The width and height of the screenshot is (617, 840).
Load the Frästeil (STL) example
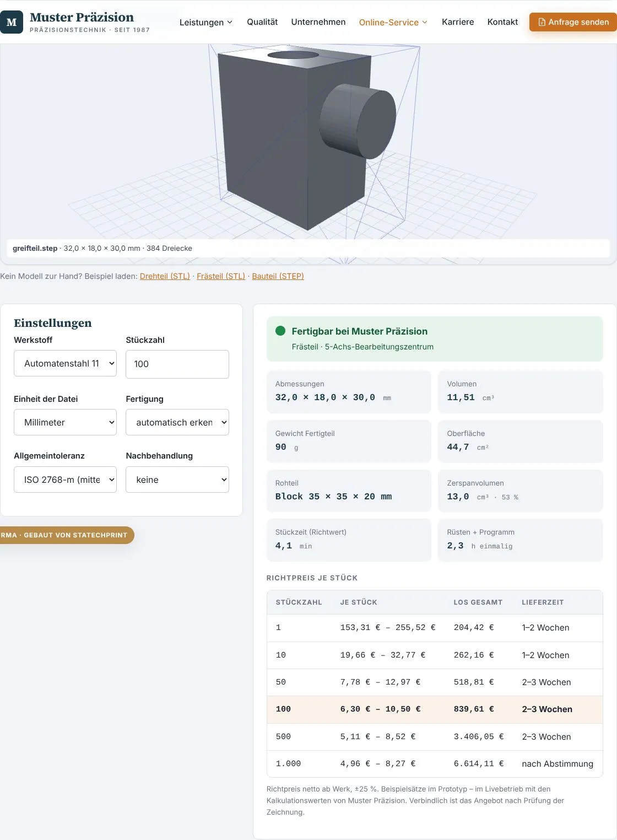[x=221, y=276]
